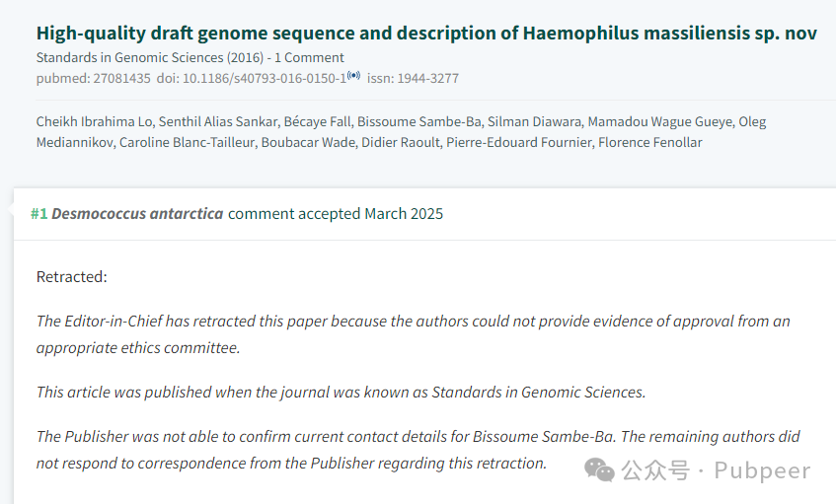
Task: Select author Florence Fenollar
Action: coord(649,143)
